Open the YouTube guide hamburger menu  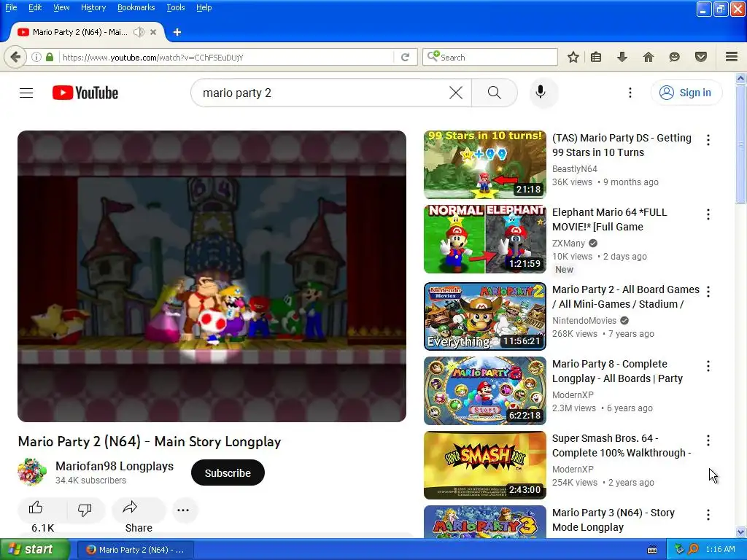pos(26,93)
